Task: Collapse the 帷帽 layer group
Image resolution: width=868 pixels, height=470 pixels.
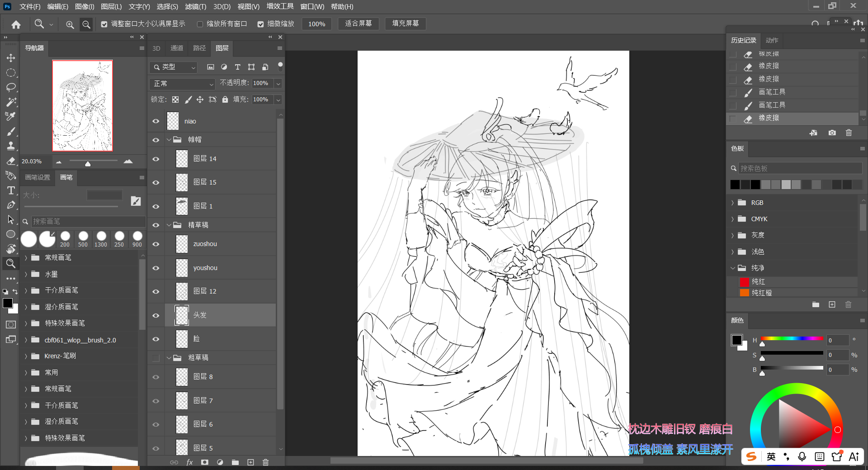Action: click(169, 140)
